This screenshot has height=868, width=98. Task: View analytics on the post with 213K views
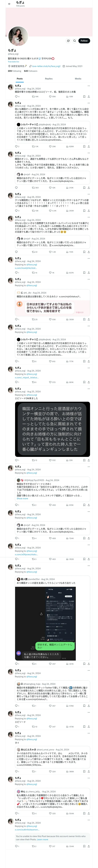[x=70, y=188]
